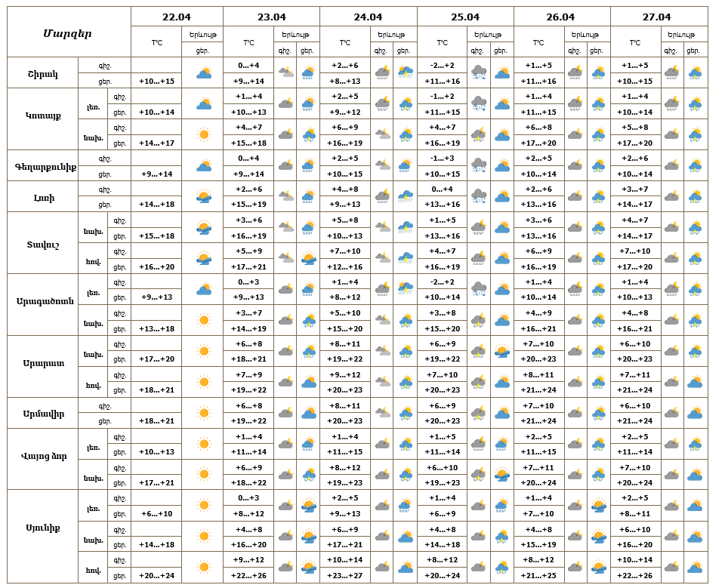The width and height of the screenshot is (725, 588).
Task: Select the 22.04 date column header
Action: coord(177,17)
